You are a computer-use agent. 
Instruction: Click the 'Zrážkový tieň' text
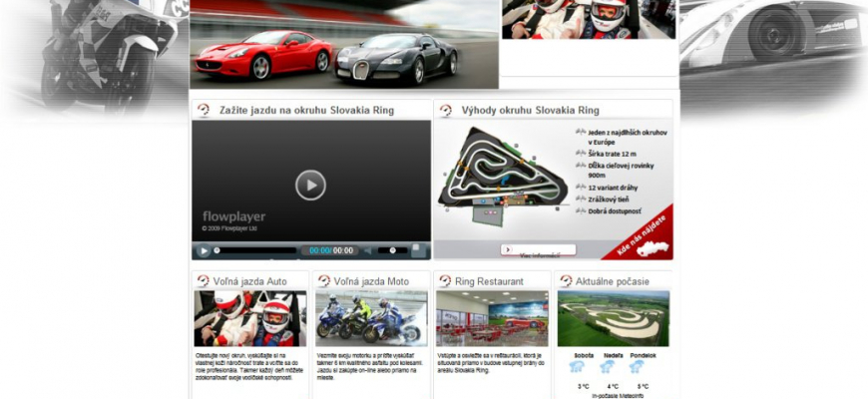609,199
